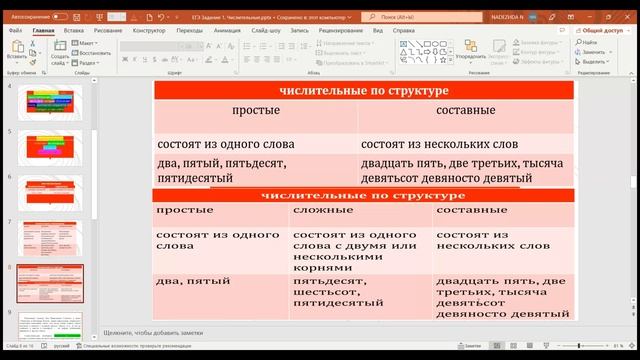Click the fit slide to window icon
The image size is (640, 360).
click(632, 346)
